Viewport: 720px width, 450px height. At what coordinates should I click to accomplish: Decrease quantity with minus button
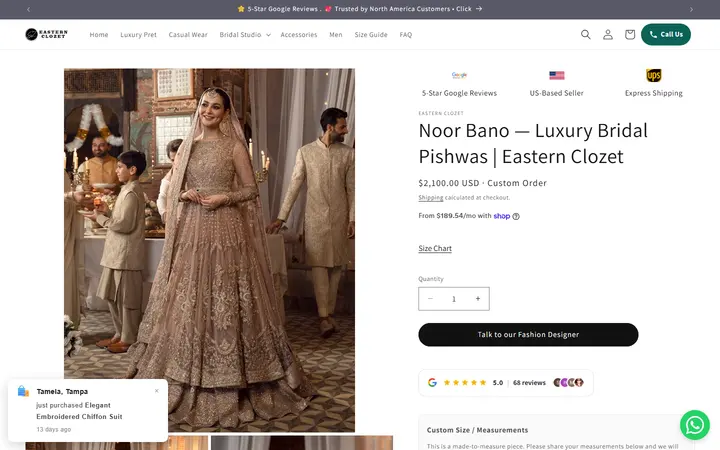[x=430, y=298]
